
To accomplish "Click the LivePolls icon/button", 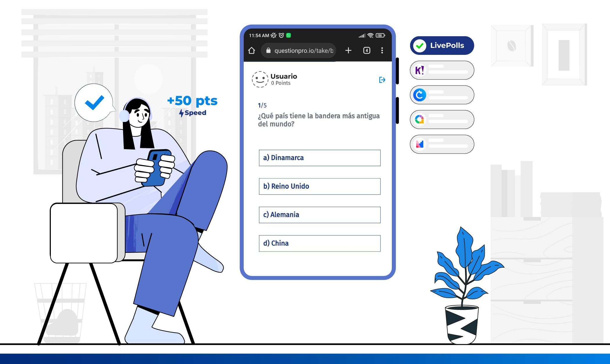I will point(441,45).
